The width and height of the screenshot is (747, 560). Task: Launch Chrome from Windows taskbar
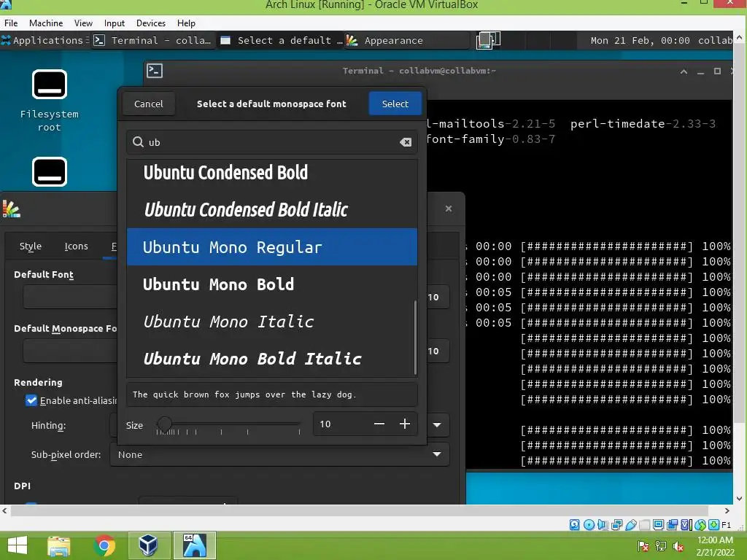pos(104,545)
